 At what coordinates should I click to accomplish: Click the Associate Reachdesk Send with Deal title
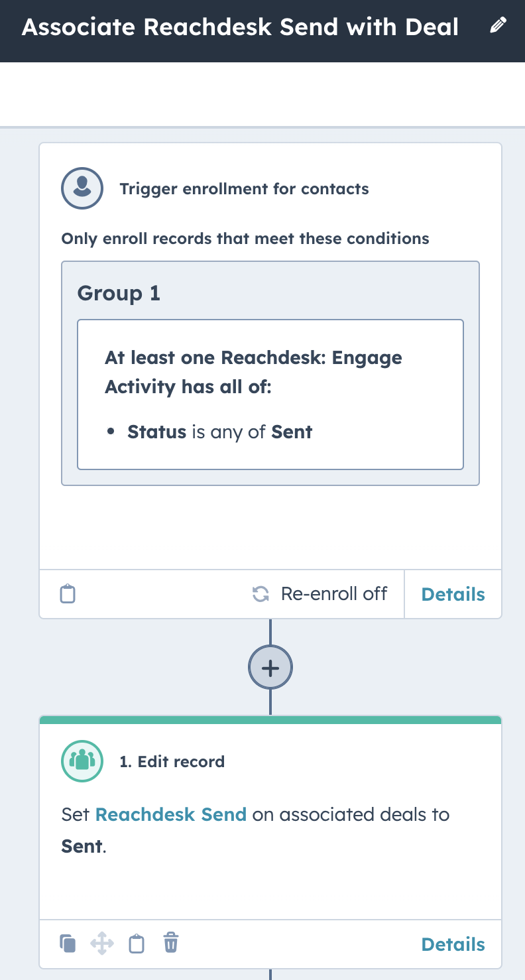240,27
